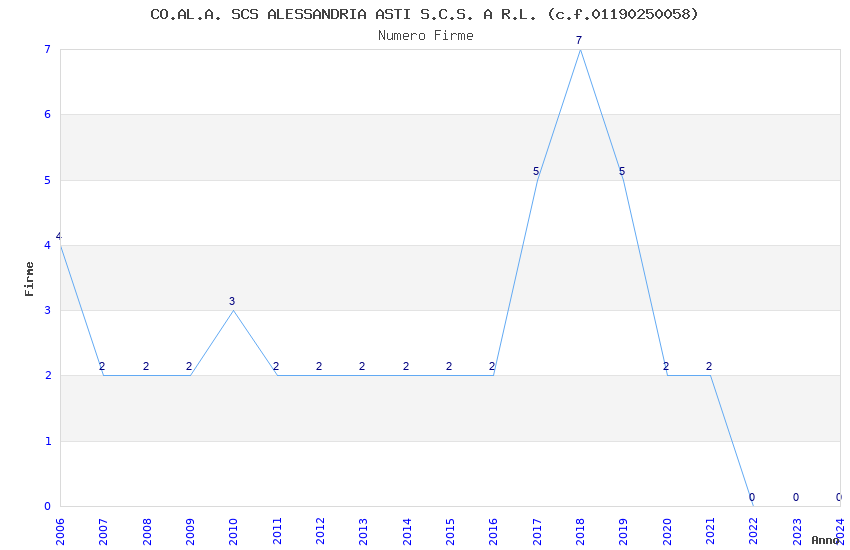
Task: Select year 2006 on the x-axis
Action: coord(60,531)
